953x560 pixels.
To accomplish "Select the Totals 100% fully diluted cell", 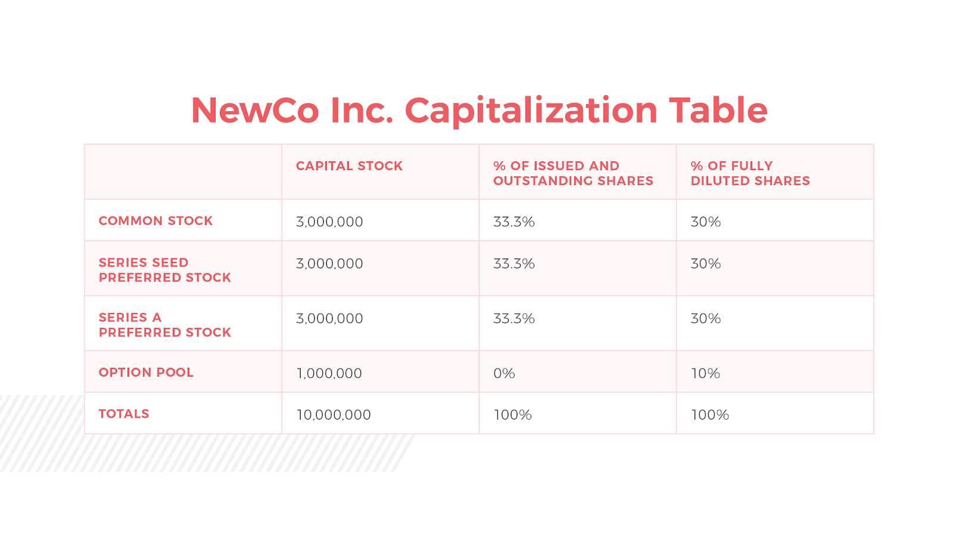I will pyautogui.click(x=709, y=415).
